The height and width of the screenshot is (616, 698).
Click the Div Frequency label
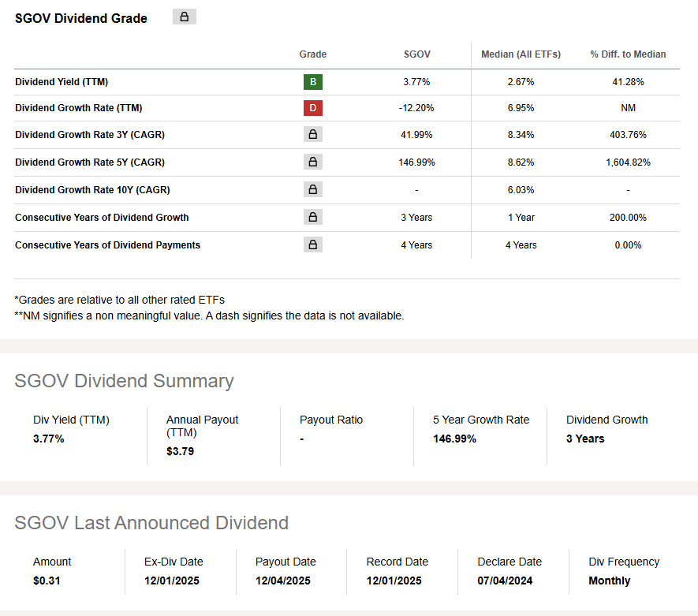[624, 562]
